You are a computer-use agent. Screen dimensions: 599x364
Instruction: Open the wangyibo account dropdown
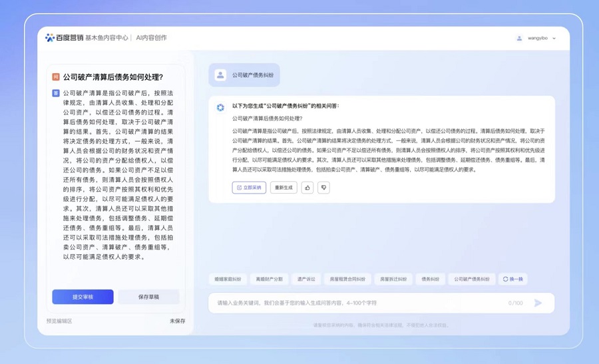(x=554, y=39)
